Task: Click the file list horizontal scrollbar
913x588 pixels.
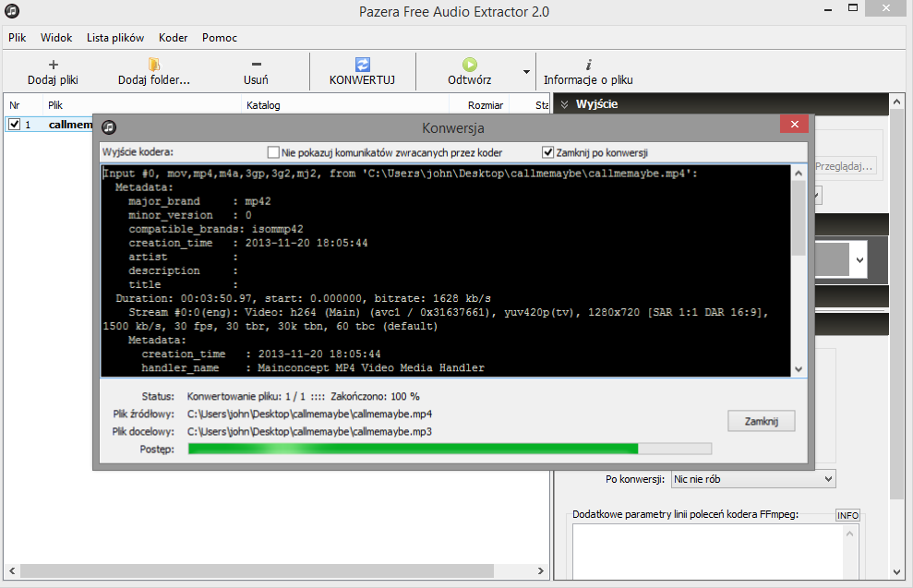Action: [x=258, y=570]
